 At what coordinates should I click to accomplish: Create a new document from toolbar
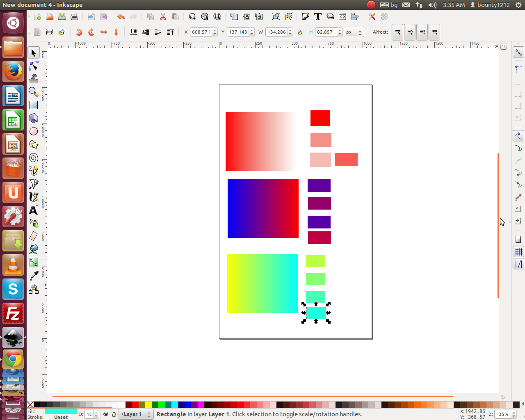[37, 16]
